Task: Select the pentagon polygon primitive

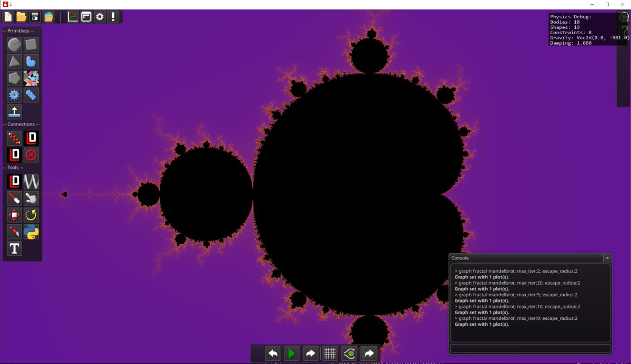Action: click(14, 78)
